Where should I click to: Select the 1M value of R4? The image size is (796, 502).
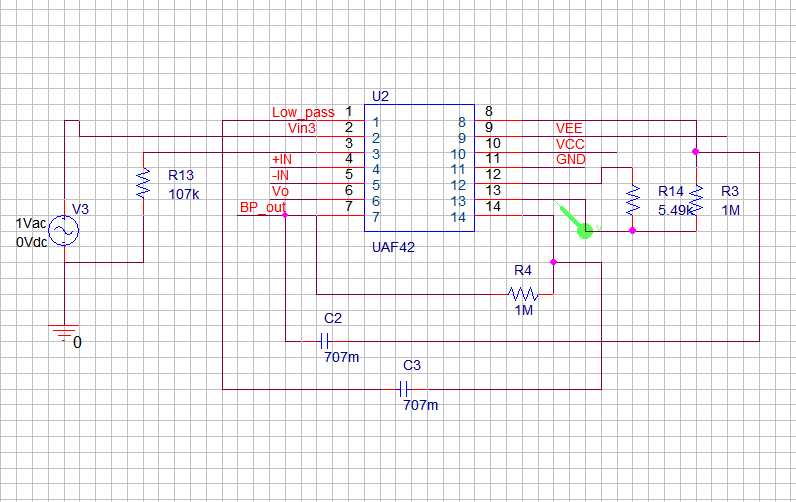pos(524,310)
